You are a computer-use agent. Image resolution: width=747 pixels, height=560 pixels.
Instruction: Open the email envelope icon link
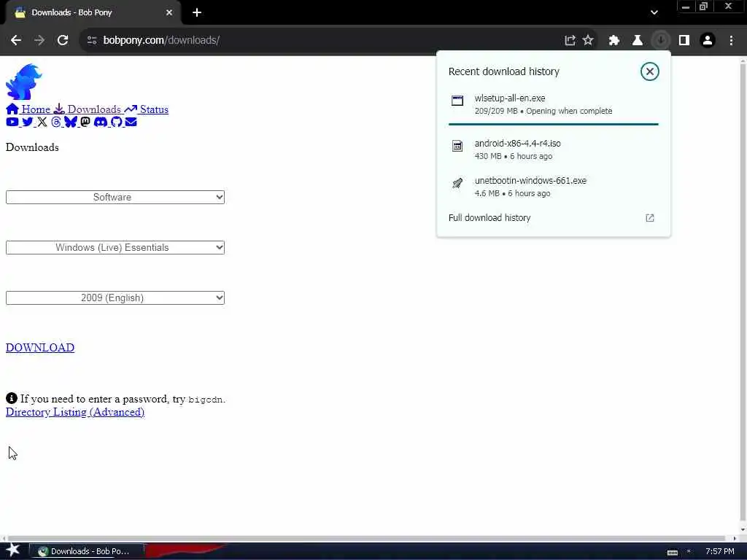coord(131,122)
